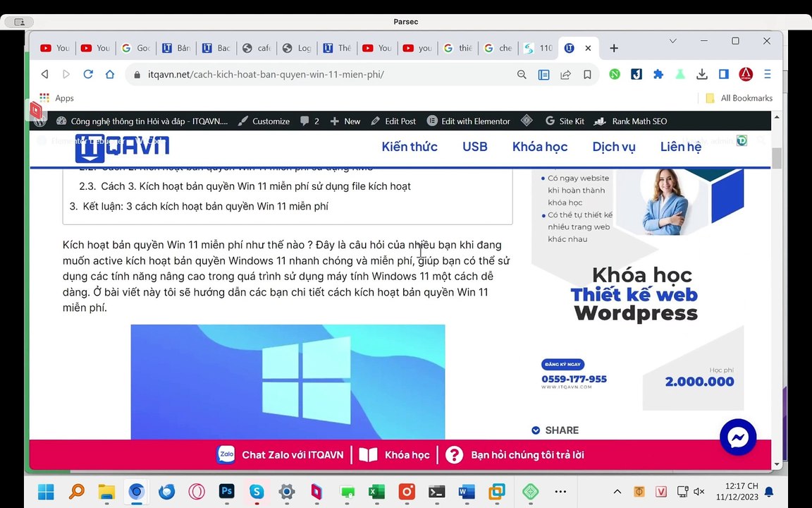Click the diamond icon in admin bar
The height and width of the screenshot is (508, 812).
(527, 121)
